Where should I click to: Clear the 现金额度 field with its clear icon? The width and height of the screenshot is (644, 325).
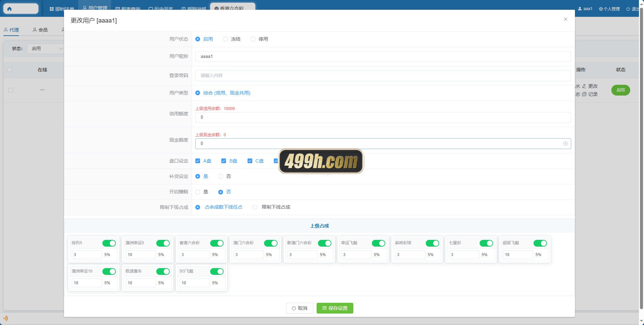[565, 144]
